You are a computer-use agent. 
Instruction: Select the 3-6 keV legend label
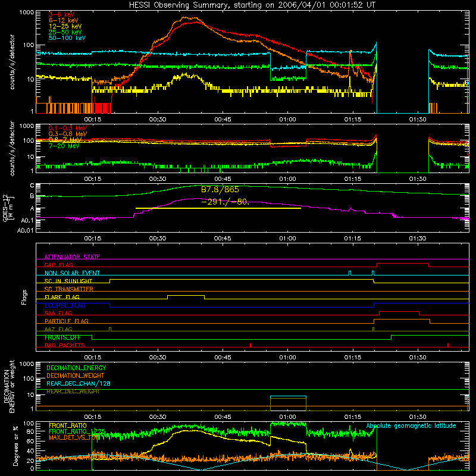coord(61,14)
